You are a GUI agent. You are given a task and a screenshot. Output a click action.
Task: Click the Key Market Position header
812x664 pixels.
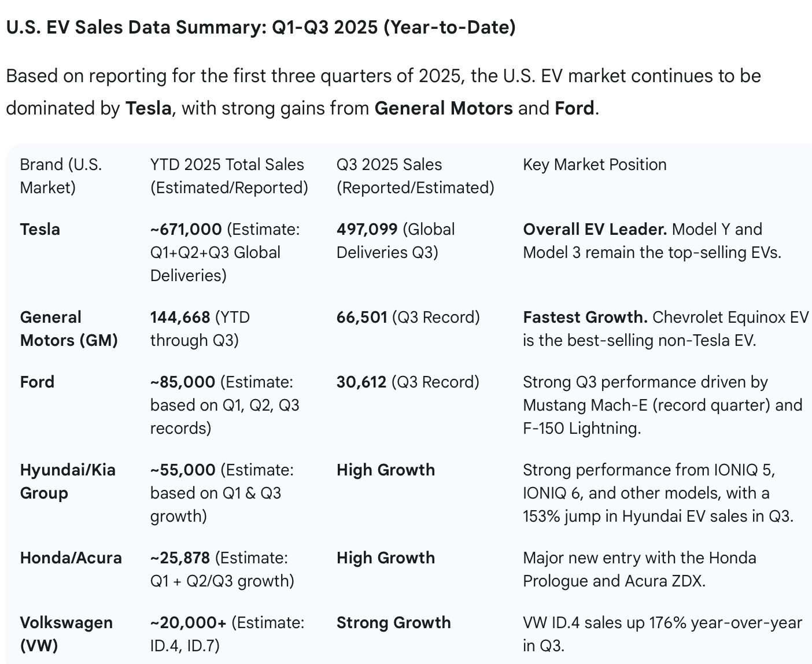tap(594, 165)
